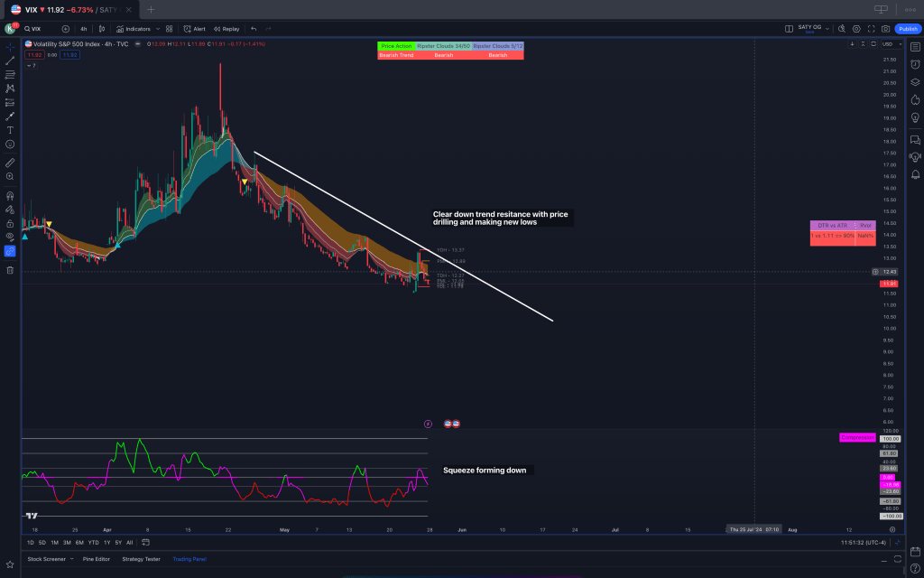The height and width of the screenshot is (578, 924).
Task: Open the Strategy Tester tab
Action: pos(143,559)
